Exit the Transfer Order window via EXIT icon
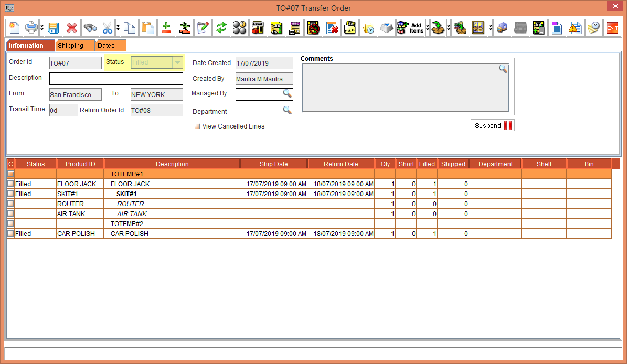Image resolution: width=627 pixels, height=364 pixels. pyautogui.click(x=612, y=28)
